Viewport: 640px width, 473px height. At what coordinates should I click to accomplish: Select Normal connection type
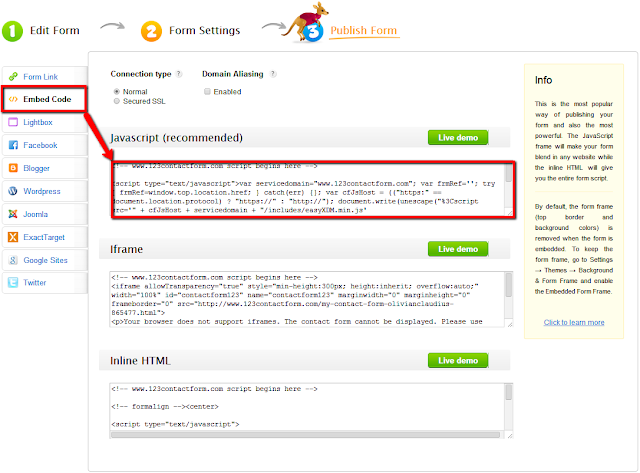[x=117, y=91]
